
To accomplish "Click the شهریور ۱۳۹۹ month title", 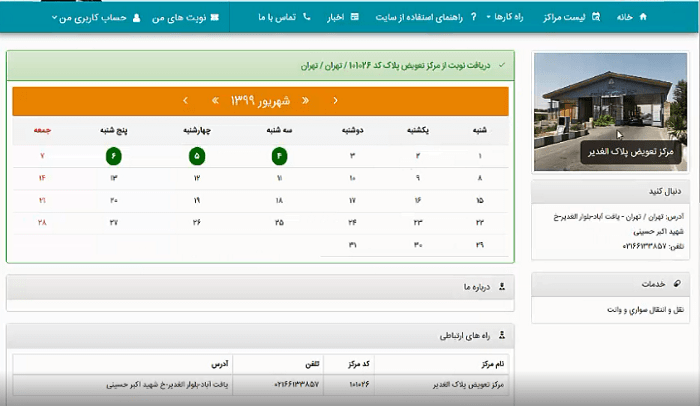I will (260, 101).
